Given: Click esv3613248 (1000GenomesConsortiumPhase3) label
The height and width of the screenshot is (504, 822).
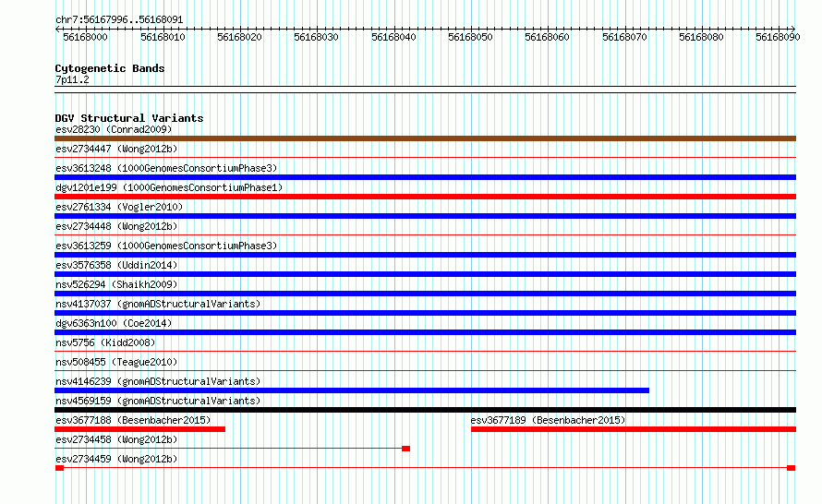Looking at the screenshot, I should pos(166,168).
